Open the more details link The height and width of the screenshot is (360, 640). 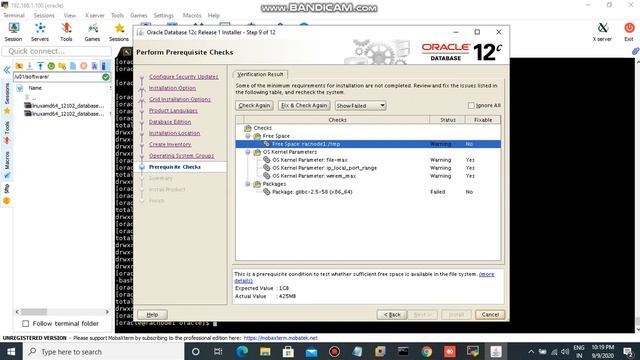click(x=486, y=274)
